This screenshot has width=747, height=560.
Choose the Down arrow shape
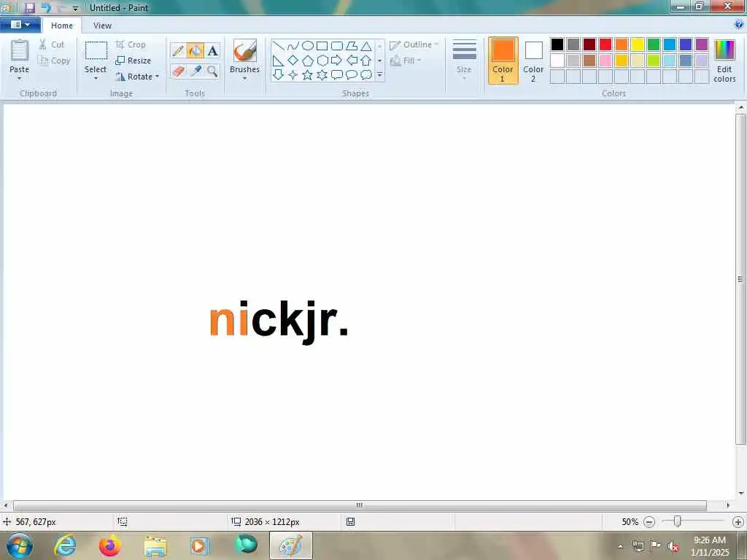click(279, 75)
